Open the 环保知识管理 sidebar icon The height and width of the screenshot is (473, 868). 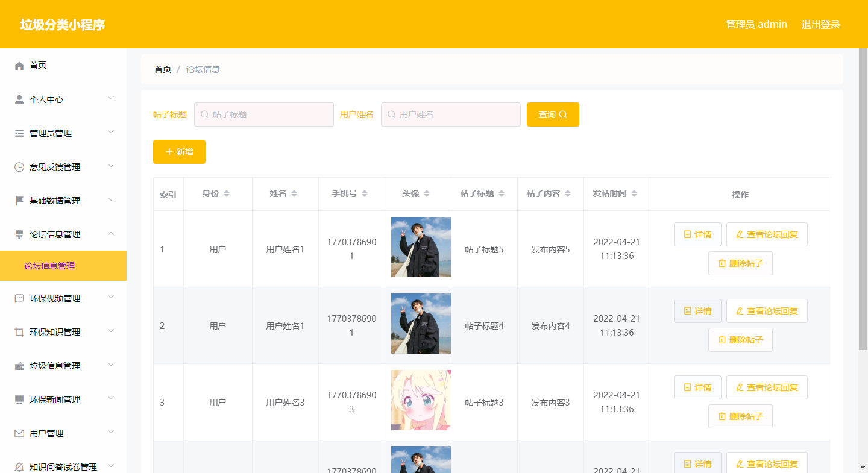[x=19, y=331]
